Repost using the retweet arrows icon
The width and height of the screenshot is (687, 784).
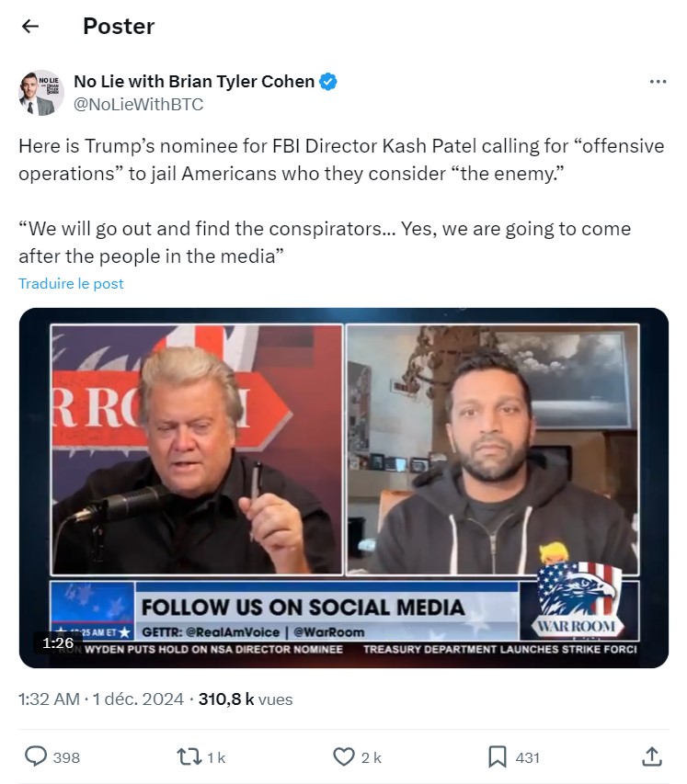[x=189, y=757]
